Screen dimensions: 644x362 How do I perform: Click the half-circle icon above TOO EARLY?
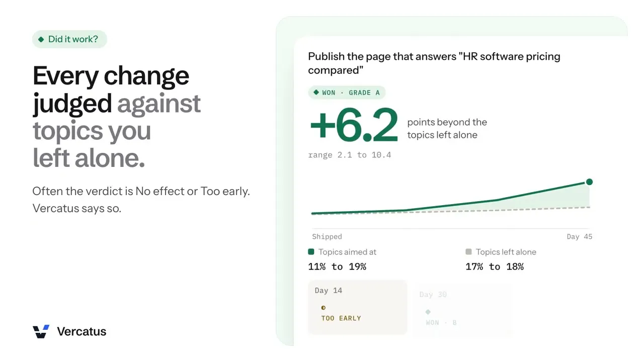point(323,308)
